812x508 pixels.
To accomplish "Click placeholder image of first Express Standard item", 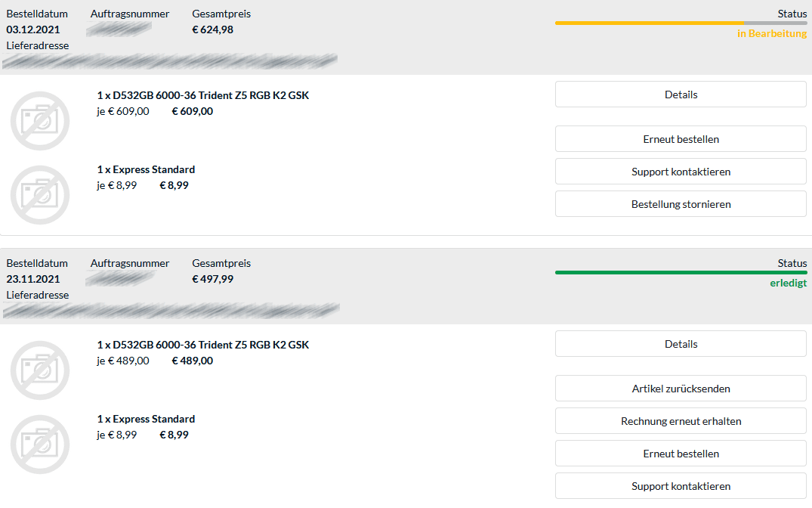I will [40, 194].
